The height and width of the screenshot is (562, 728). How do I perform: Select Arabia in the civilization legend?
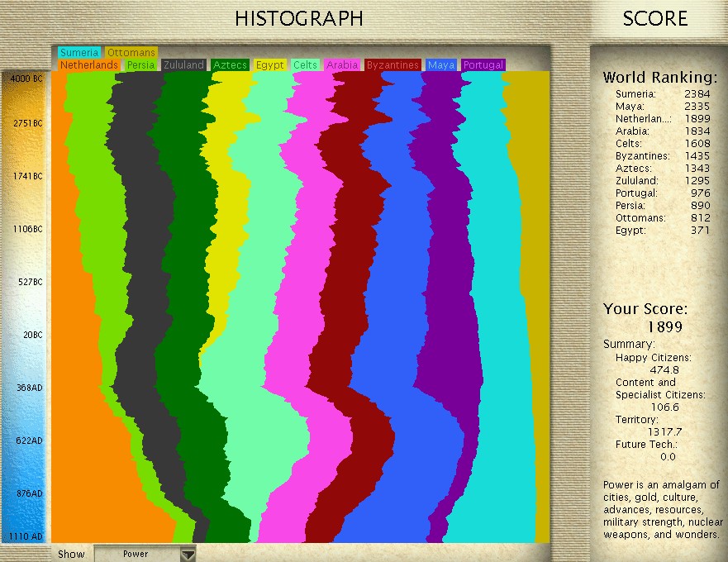click(x=342, y=64)
